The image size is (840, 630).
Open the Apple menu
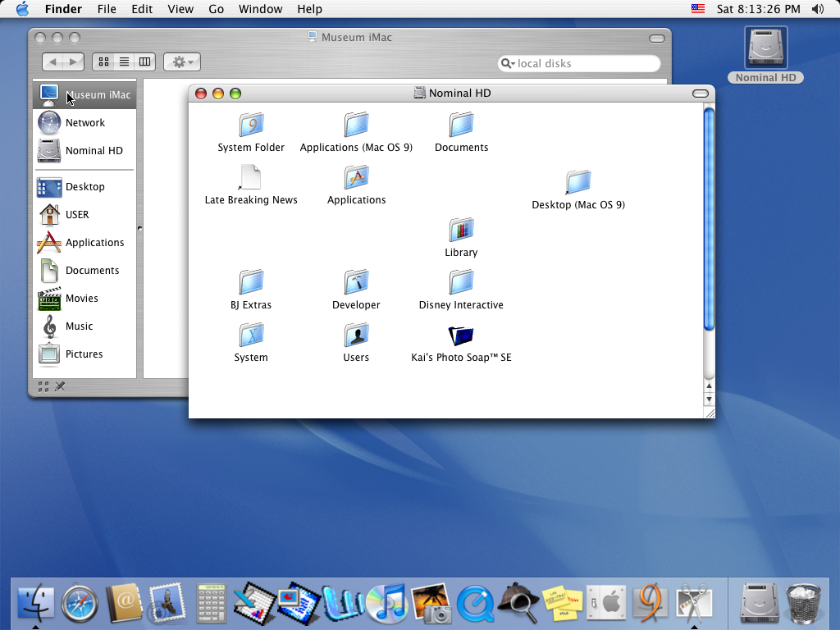coord(22,9)
